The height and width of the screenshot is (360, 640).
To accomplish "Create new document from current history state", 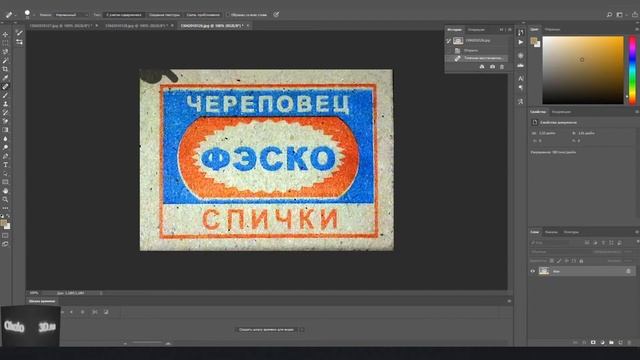I will click(x=482, y=67).
